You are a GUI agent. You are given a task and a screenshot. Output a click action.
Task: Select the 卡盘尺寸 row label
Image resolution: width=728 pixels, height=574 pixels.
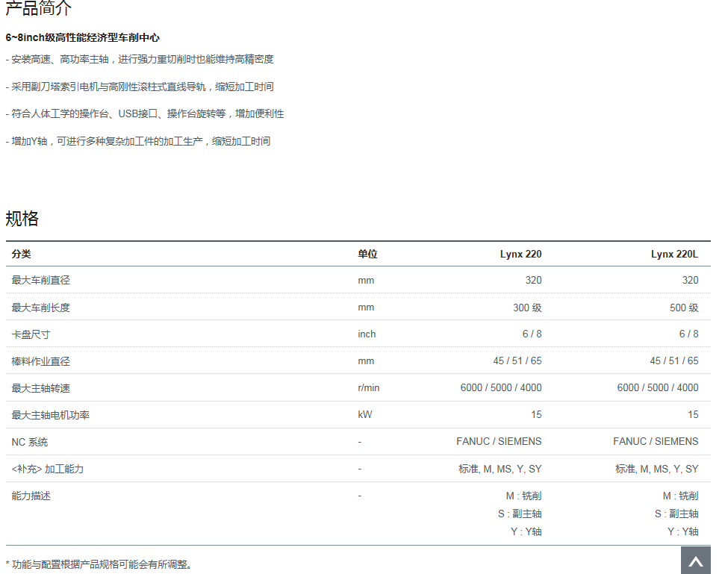[x=31, y=334]
